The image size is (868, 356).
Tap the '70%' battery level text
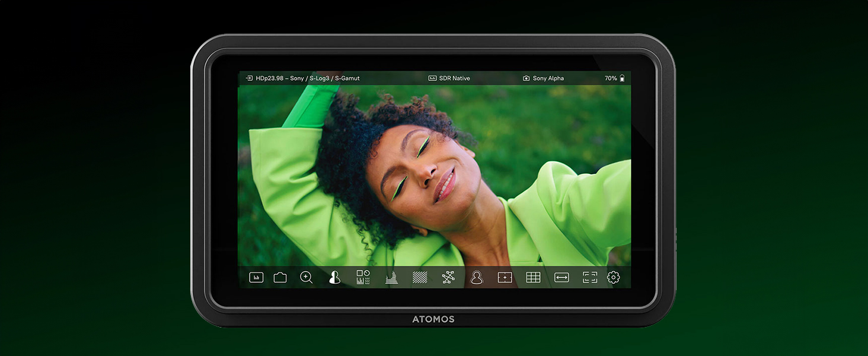[611, 78]
